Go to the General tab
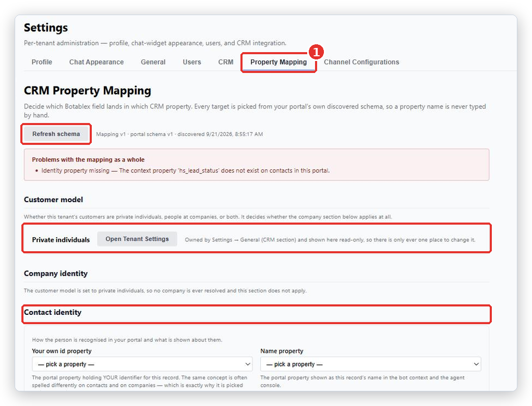 [153, 62]
